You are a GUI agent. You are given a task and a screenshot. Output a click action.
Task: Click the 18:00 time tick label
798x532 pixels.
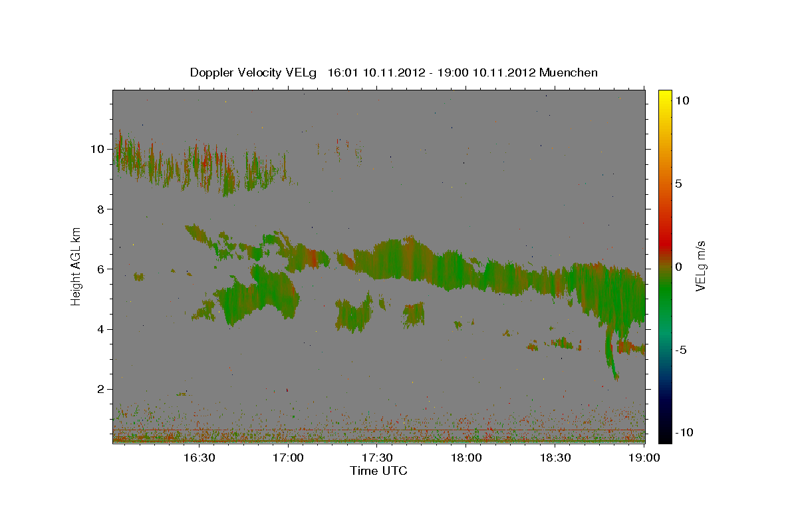[466, 458]
